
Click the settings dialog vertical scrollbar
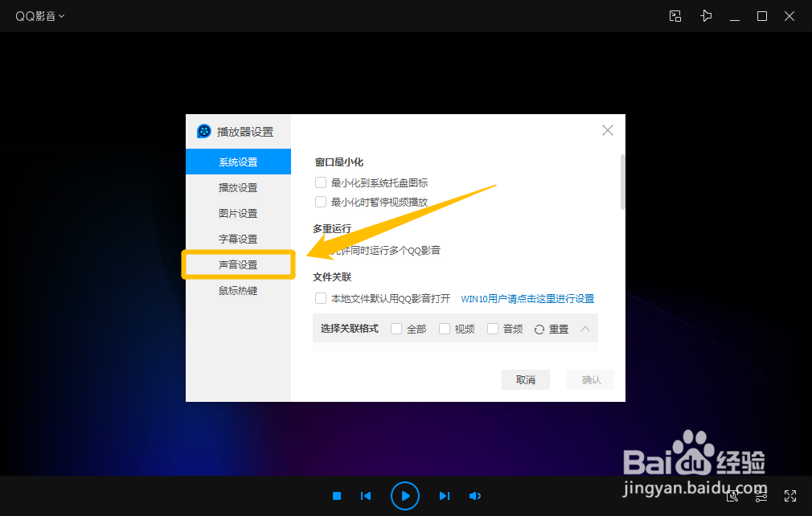coord(622,182)
